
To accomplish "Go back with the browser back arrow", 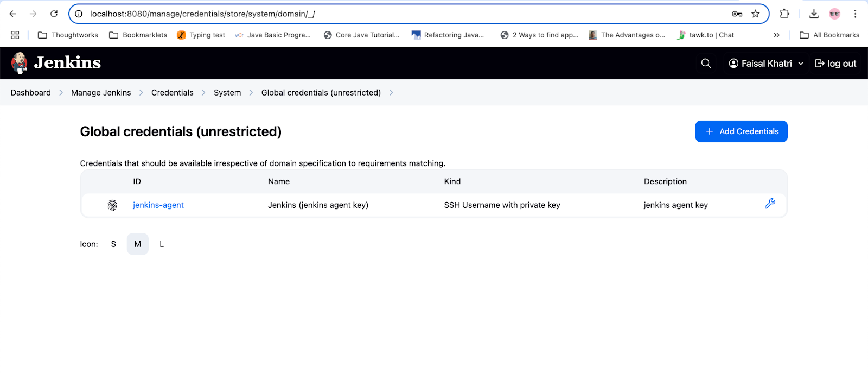I will coord(13,14).
